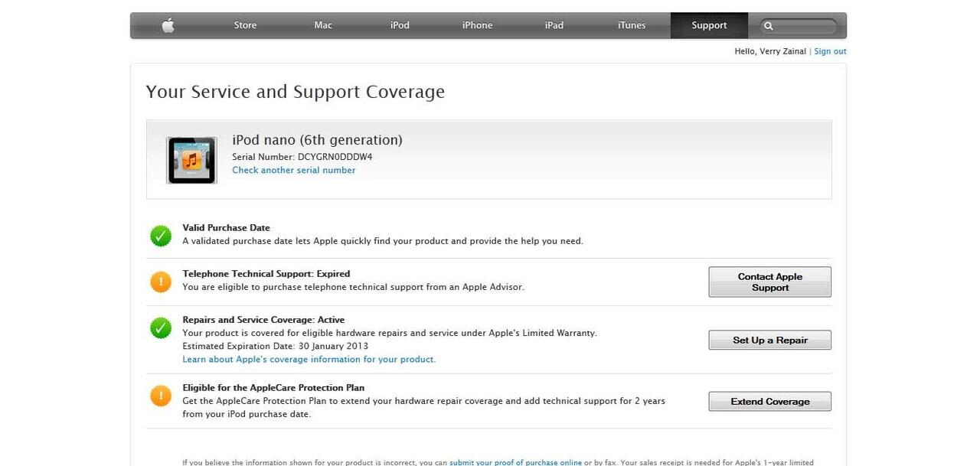Image resolution: width=980 pixels, height=466 pixels.
Task: Switch to the iPhone tab
Action: click(477, 25)
